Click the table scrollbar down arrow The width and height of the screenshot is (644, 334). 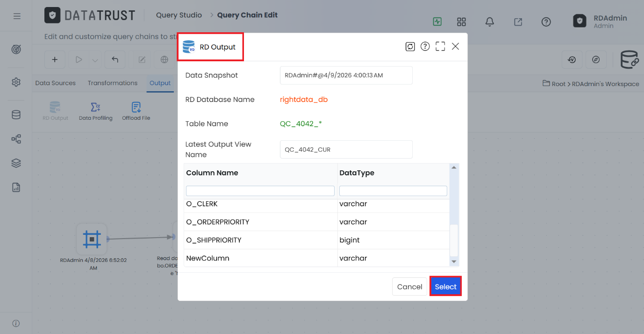click(x=453, y=261)
